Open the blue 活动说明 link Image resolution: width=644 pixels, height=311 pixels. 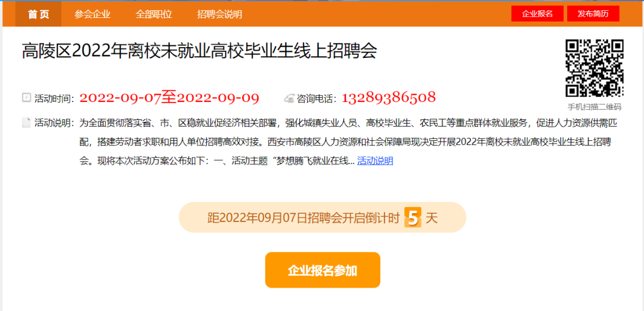(375, 161)
